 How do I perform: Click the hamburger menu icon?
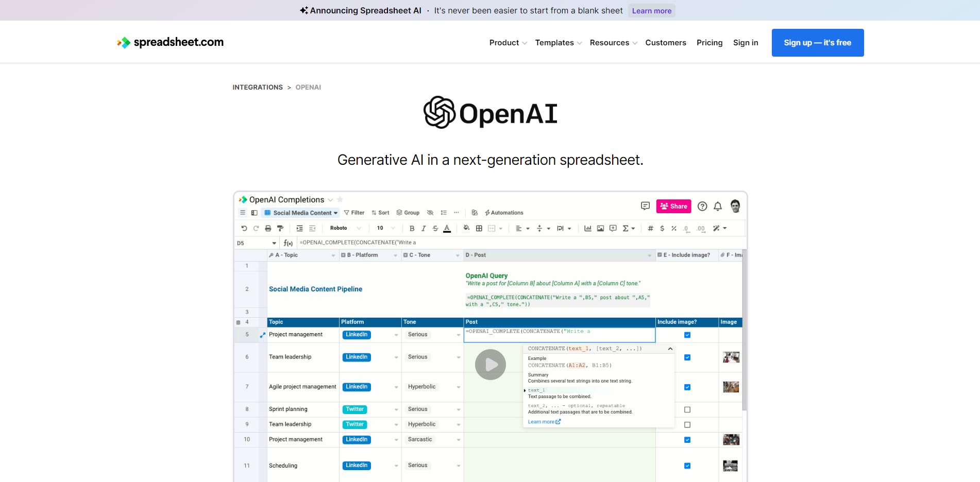[x=243, y=213]
